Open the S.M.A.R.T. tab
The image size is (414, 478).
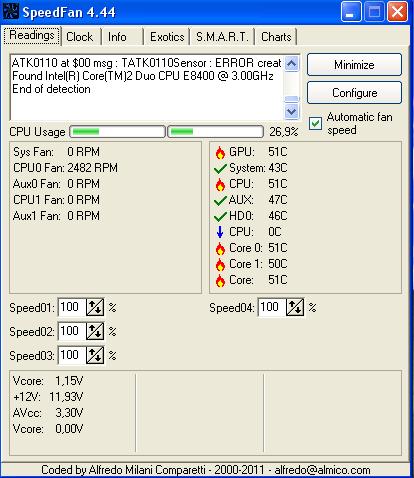click(x=222, y=37)
